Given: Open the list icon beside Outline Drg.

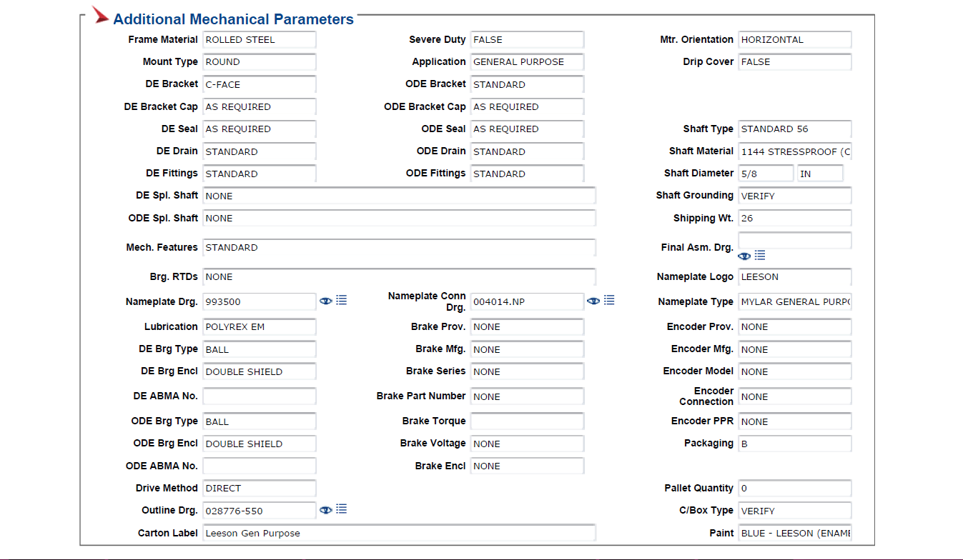Looking at the screenshot, I should (342, 509).
